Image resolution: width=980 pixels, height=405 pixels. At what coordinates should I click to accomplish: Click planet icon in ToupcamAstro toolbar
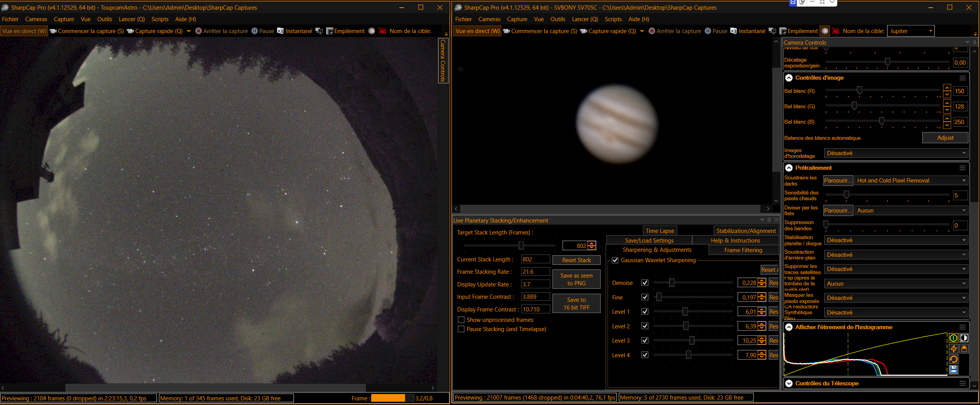click(371, 31)
